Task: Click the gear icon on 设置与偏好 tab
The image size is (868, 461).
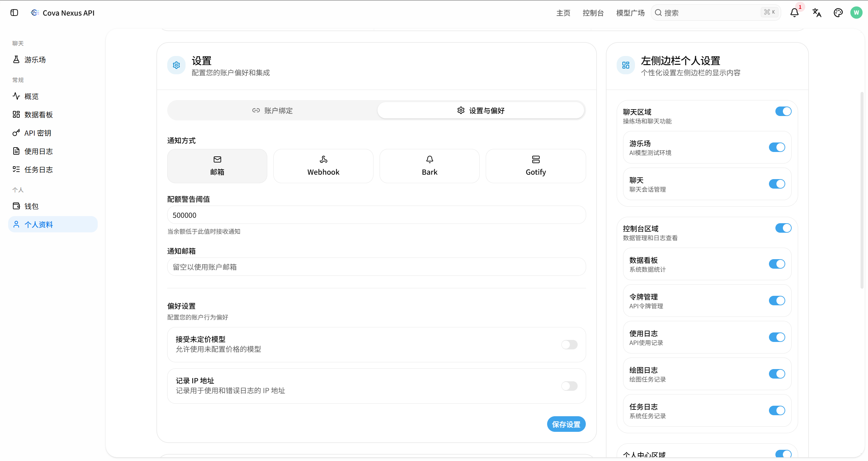Action: [461, 110]
